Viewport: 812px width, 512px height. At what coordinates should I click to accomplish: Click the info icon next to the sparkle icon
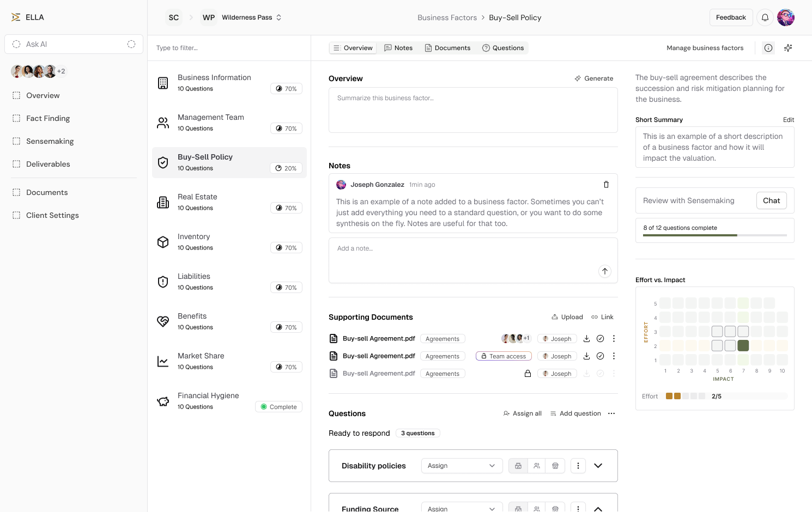768,48
